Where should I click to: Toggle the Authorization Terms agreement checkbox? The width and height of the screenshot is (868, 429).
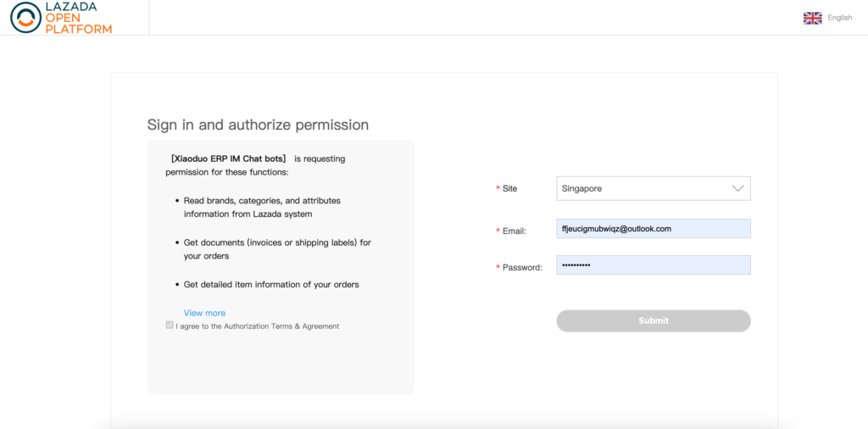(170, 325)
